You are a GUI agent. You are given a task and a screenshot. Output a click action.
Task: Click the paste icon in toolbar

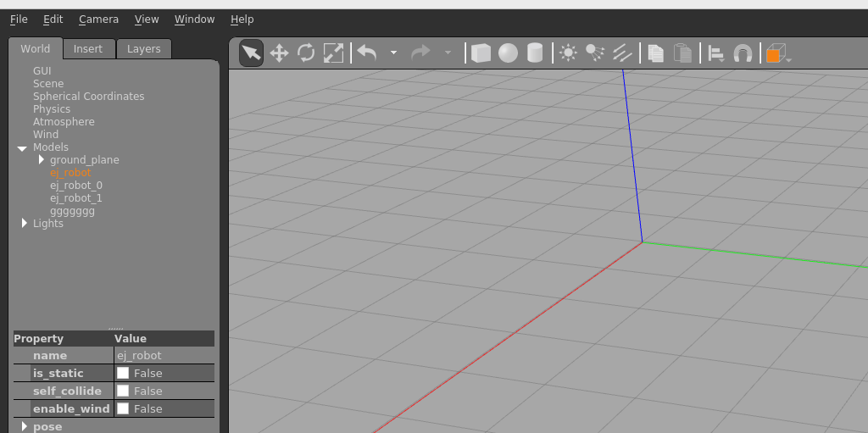(x=683, y=53)
